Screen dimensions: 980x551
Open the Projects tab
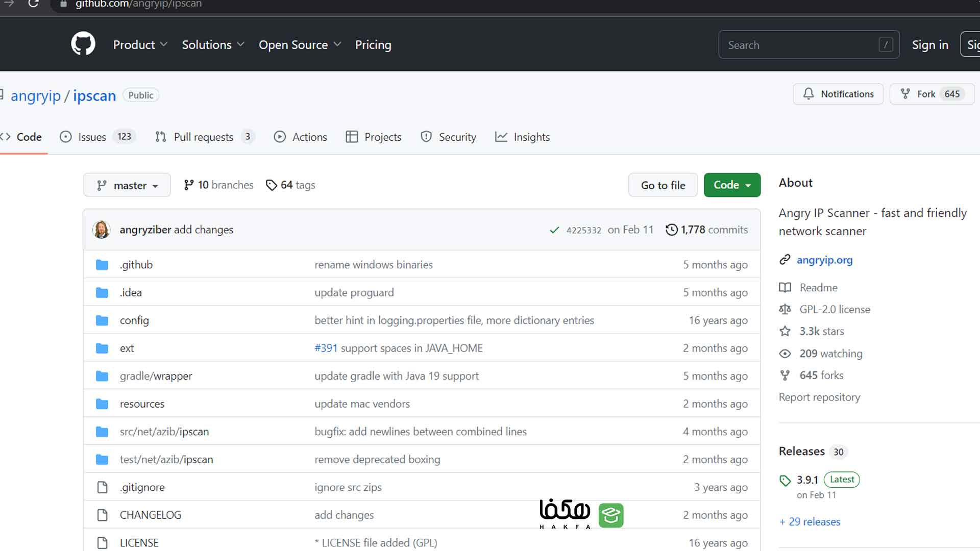tap(374, 137)
